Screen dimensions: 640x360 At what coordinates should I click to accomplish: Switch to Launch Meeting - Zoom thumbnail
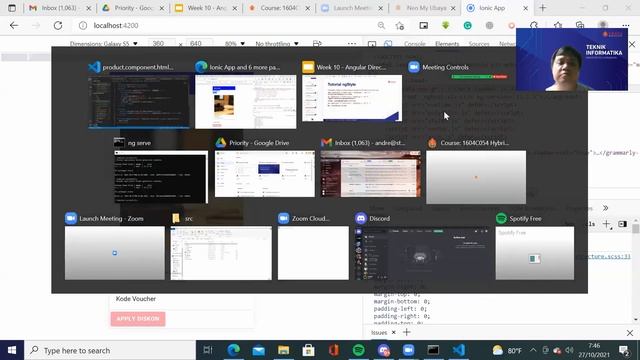[x=115, y=253]
